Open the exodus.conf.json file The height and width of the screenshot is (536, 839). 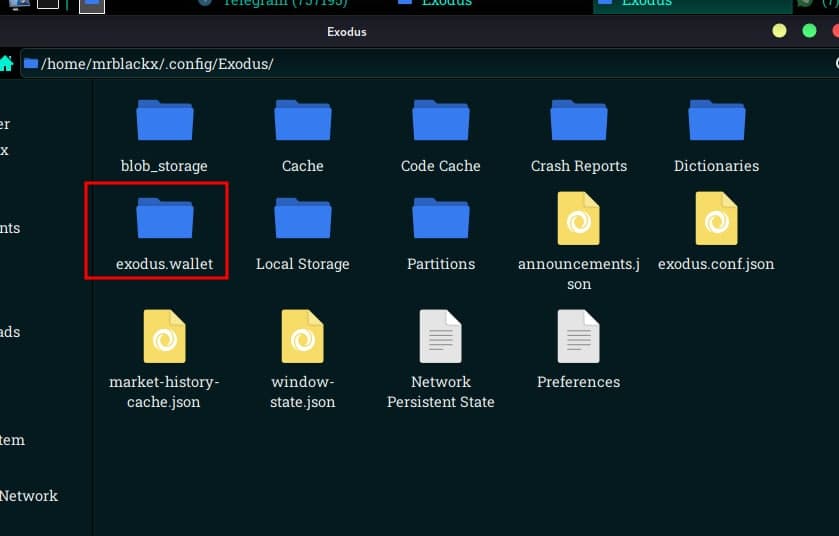(x=716, y=219)
